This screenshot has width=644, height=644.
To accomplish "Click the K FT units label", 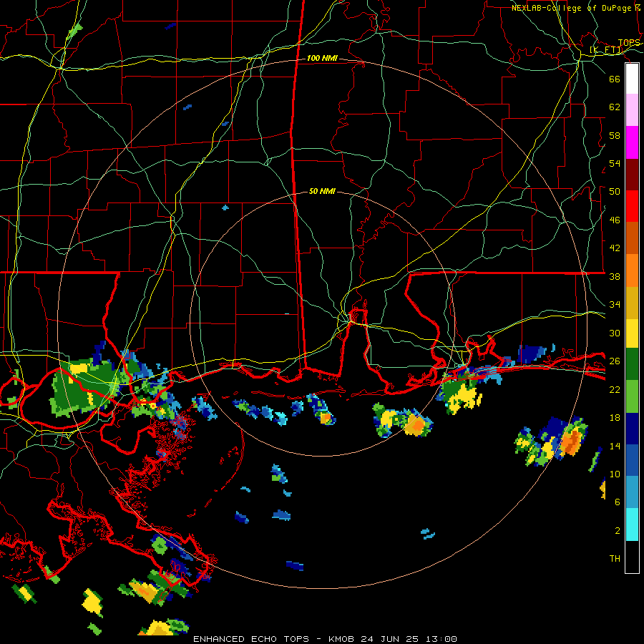I will (x=606, y=49).
